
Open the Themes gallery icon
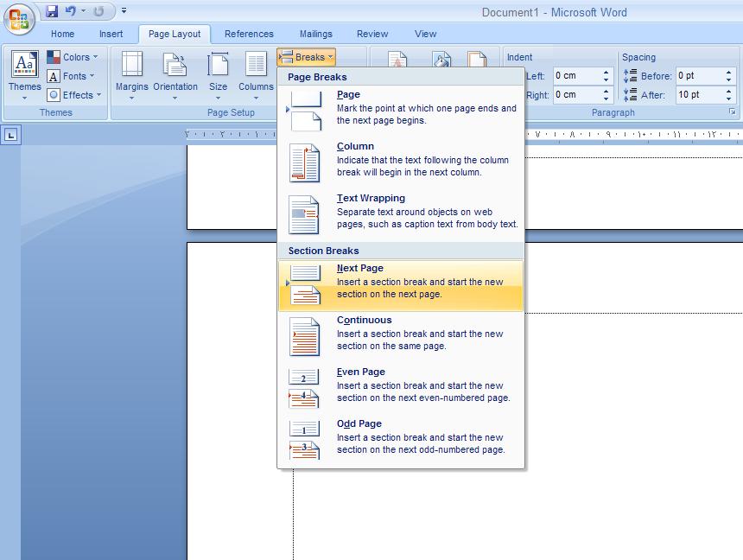tap(25, 64)
